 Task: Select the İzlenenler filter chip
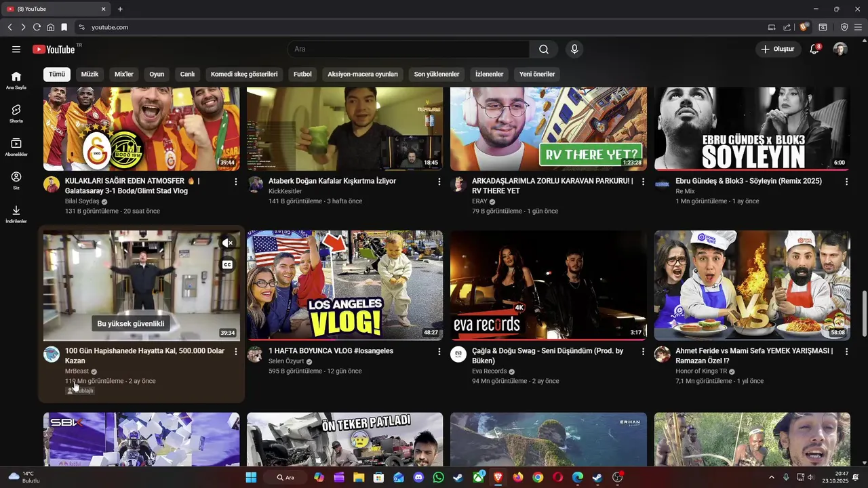(489, 74)
